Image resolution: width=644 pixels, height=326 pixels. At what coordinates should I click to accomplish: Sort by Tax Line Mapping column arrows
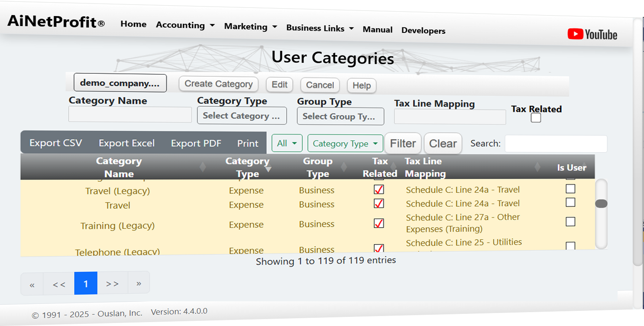pos(537,167)
